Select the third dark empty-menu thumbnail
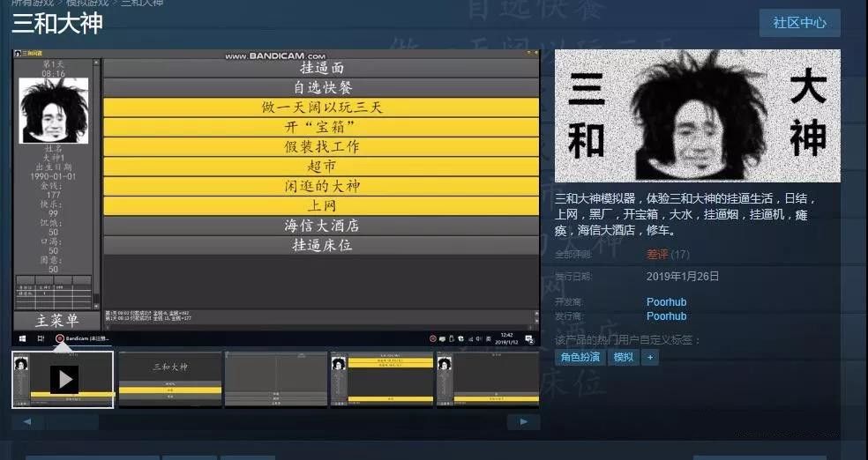Viewport: 868px width, 460px height. tap(276, 380)
